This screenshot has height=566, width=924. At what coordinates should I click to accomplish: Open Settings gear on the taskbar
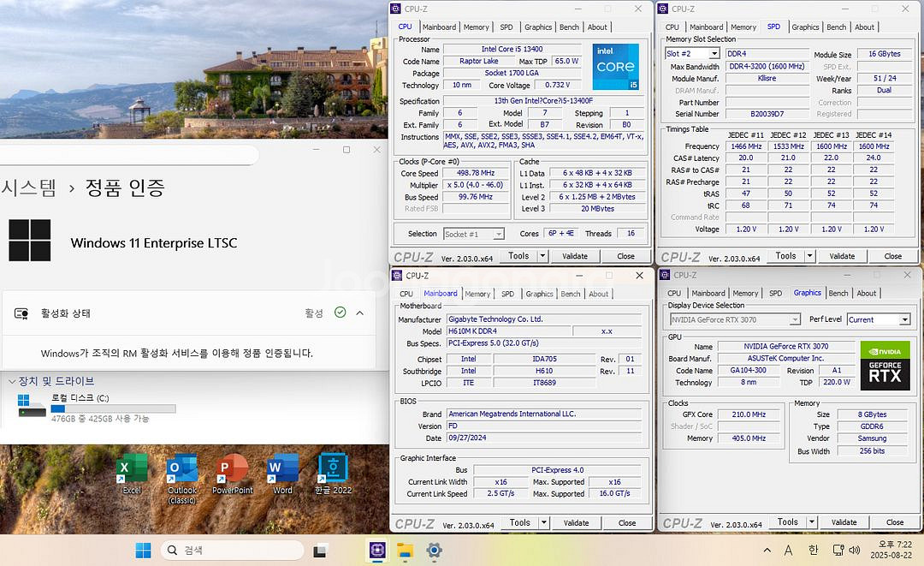tap(434, 550)
